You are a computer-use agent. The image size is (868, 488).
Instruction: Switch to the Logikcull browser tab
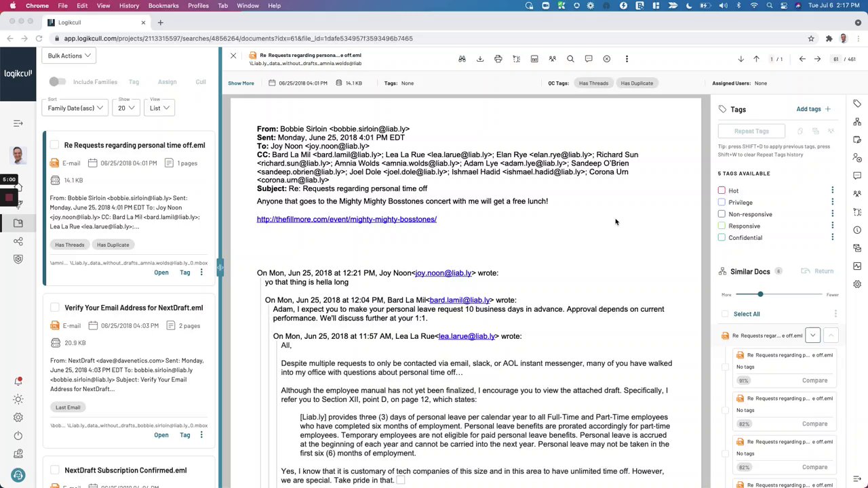[95, 22]
